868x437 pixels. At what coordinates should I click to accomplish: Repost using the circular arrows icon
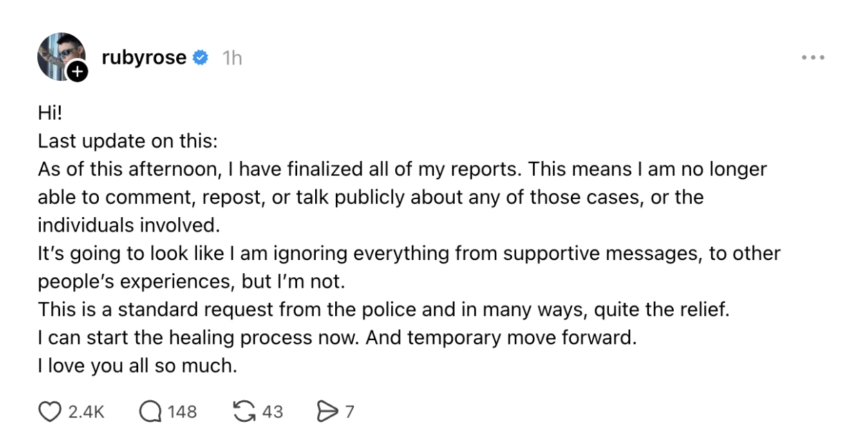(243, 412)
